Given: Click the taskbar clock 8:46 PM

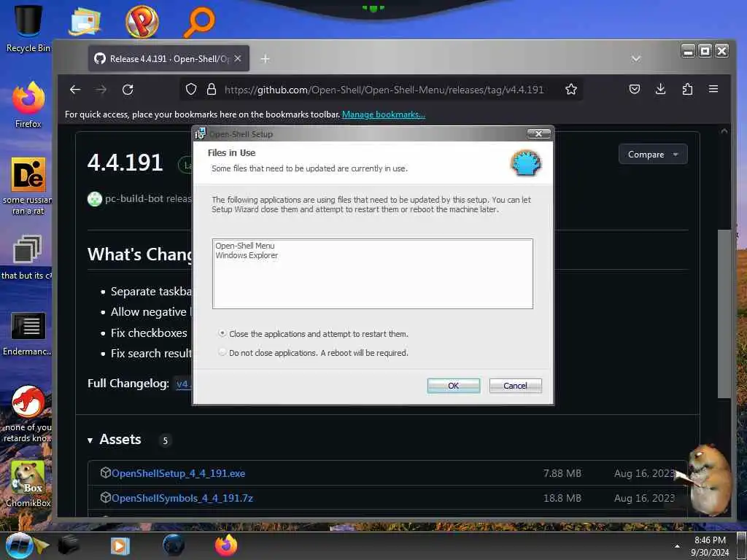Looking at the screenshot, I should [710, 540].
